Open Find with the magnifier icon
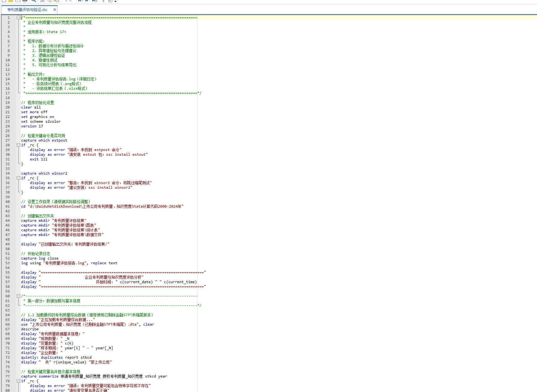 pyautogui.click(x=33, y=1)
